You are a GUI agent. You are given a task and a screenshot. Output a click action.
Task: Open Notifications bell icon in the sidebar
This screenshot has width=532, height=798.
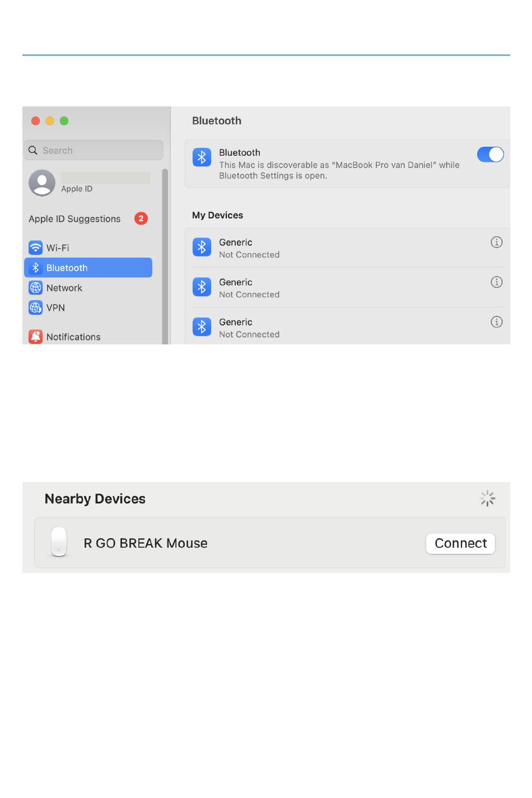35,337
